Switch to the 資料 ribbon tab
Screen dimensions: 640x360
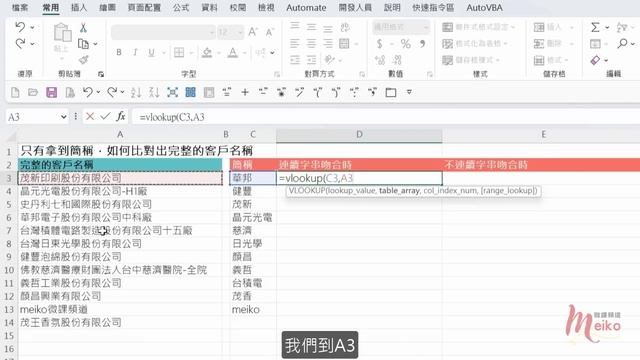point(209,7)
